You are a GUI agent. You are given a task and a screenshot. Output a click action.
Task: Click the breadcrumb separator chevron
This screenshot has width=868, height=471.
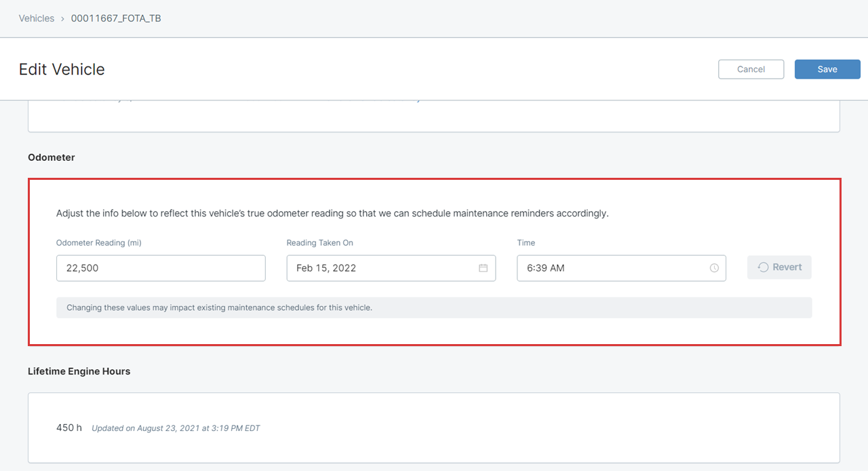(62, 19)
